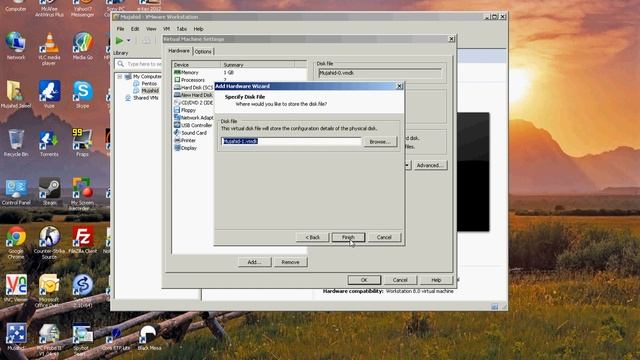Open the Recycle Bin icon
The width and height of the screenshot is (640, 360).
pos(16,143)
